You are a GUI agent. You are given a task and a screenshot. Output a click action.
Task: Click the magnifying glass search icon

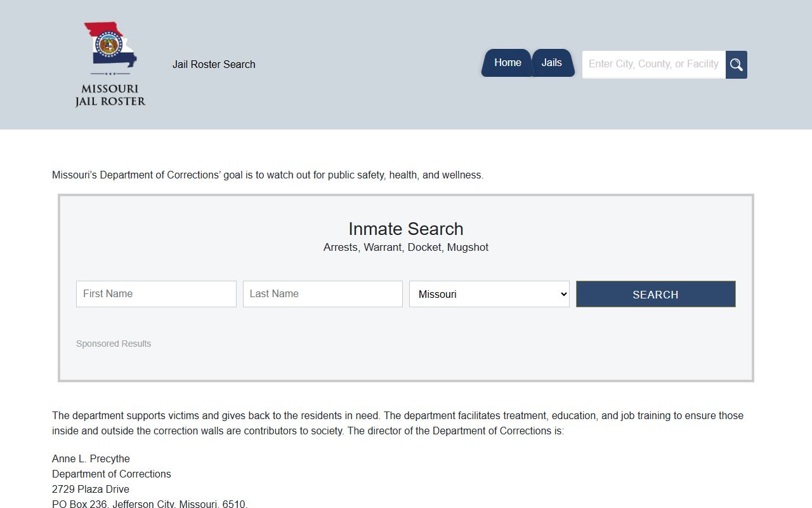point(736,65)
